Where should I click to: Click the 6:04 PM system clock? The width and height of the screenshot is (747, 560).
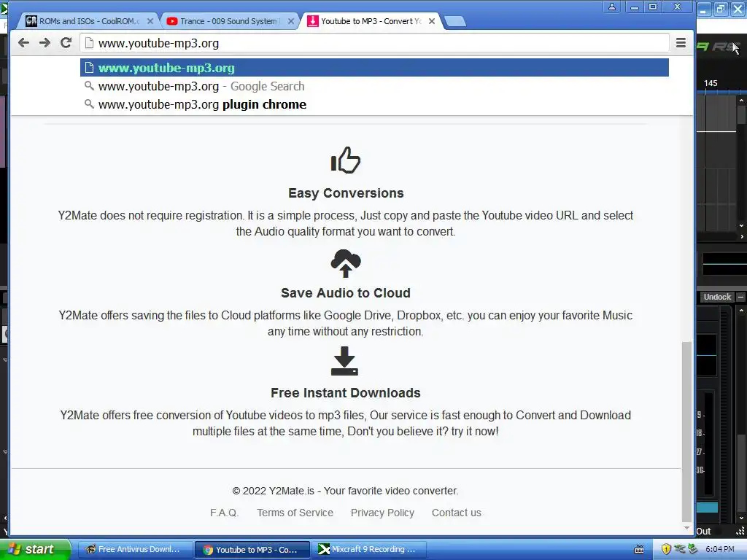(720, 549)
